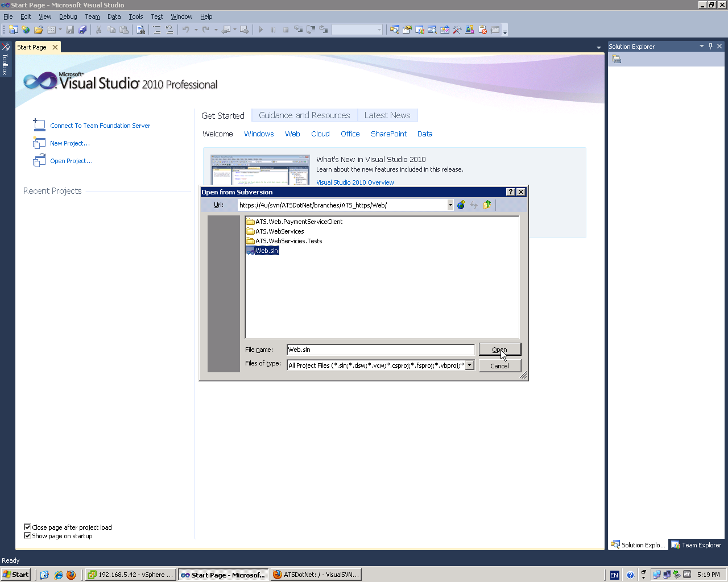The image size is (728, 582).
Task: Switch to ATSDotNet VisualSVN taskbar window
Action: pyautogui.click(x=316, y=575)
